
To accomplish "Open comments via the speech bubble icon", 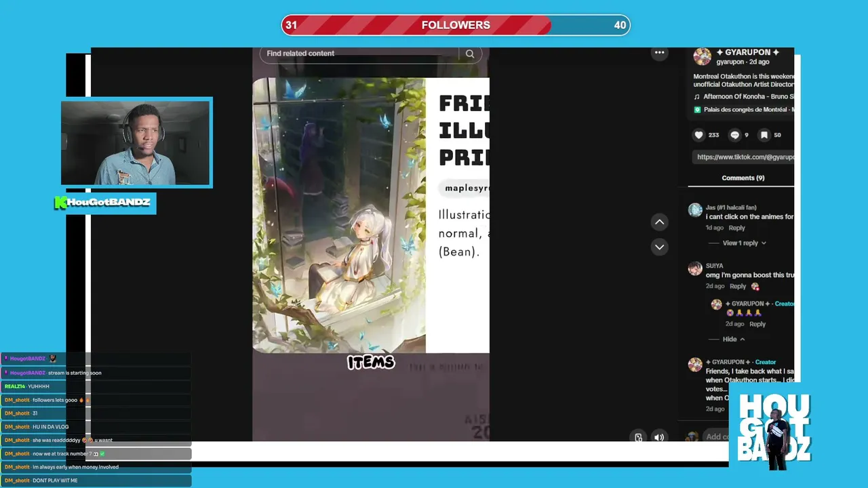I will point(734,135).
